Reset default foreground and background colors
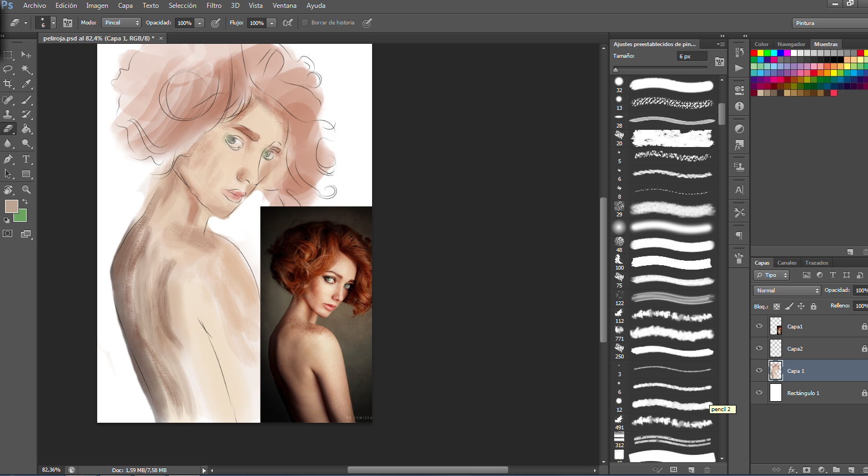 coord(7,220)
